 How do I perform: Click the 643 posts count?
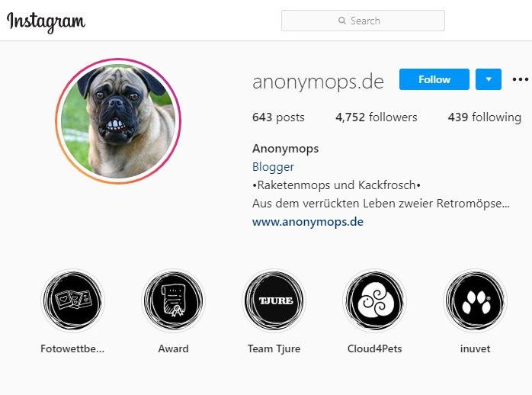[278, 117]
